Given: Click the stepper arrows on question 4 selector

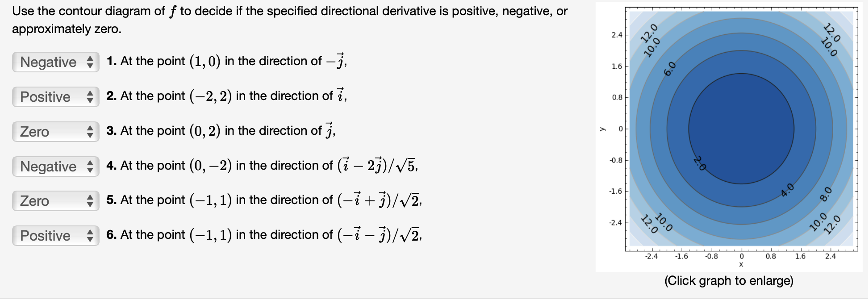Looking at the screenshot, I should point(91,167).
